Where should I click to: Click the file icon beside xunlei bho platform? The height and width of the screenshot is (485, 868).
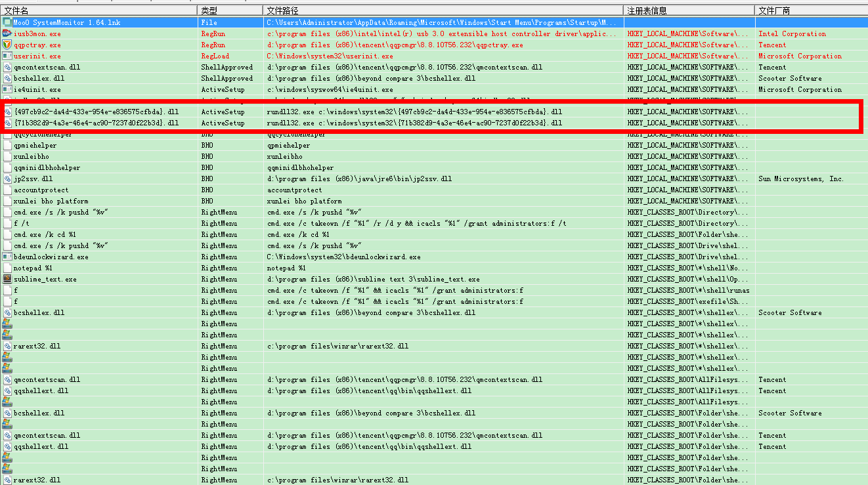7,201
